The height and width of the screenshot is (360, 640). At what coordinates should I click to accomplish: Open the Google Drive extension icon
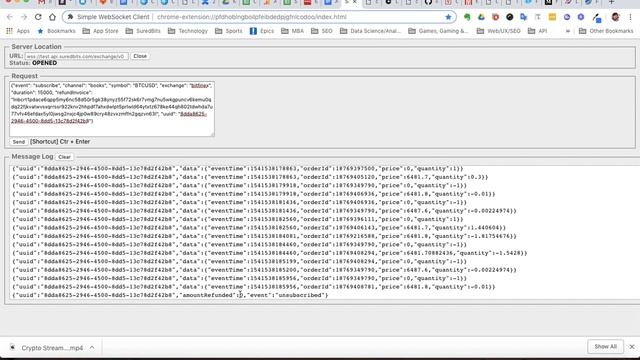481,17
